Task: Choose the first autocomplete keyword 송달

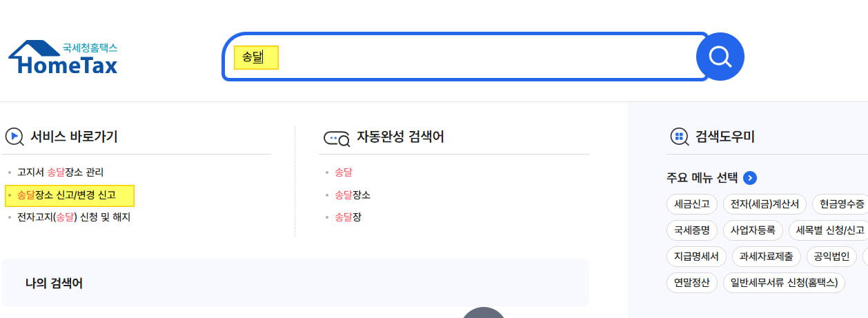Action: coord(344,172)
